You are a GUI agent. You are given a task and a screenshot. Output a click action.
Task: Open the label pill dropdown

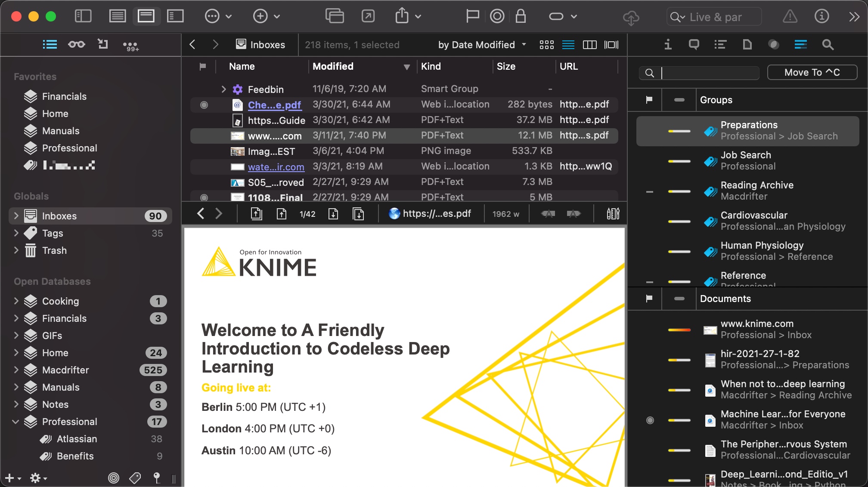[x=563, y=16]
